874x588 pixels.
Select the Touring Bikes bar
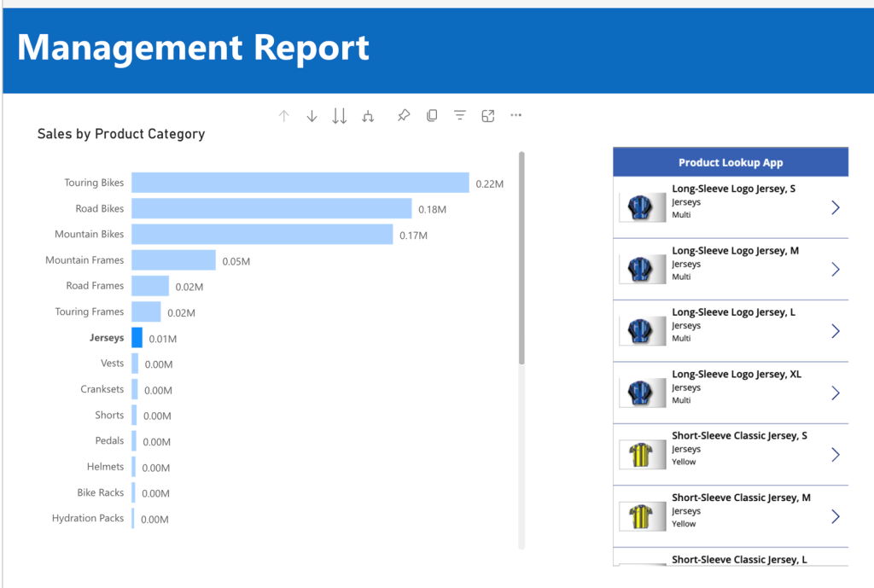(x=299, y=182)
